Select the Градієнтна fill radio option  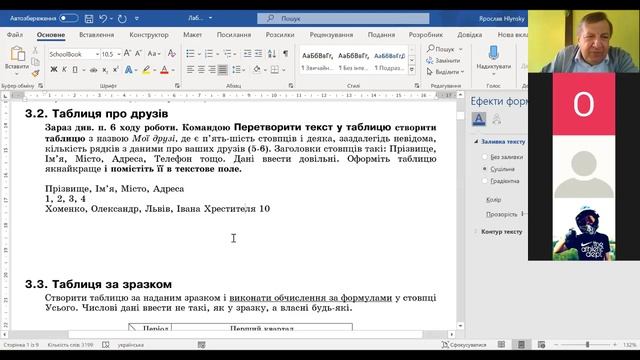pyautogui.click(x=485, y=181)
